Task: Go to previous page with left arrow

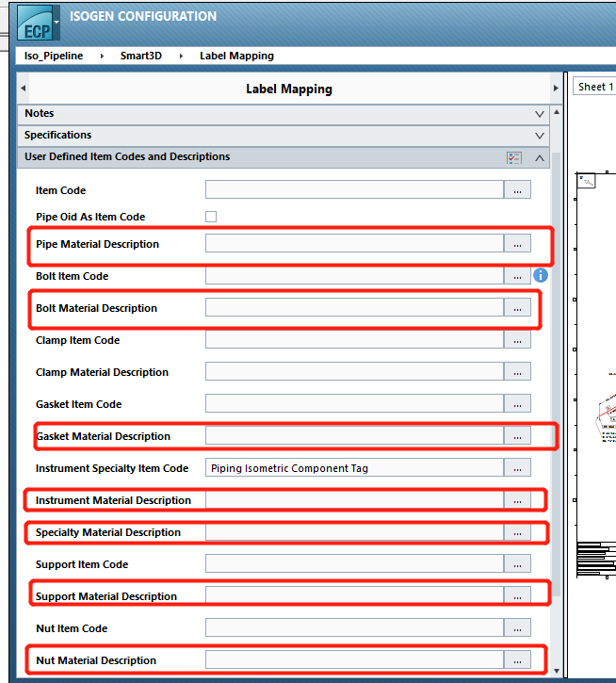Action: click(24, 88)
